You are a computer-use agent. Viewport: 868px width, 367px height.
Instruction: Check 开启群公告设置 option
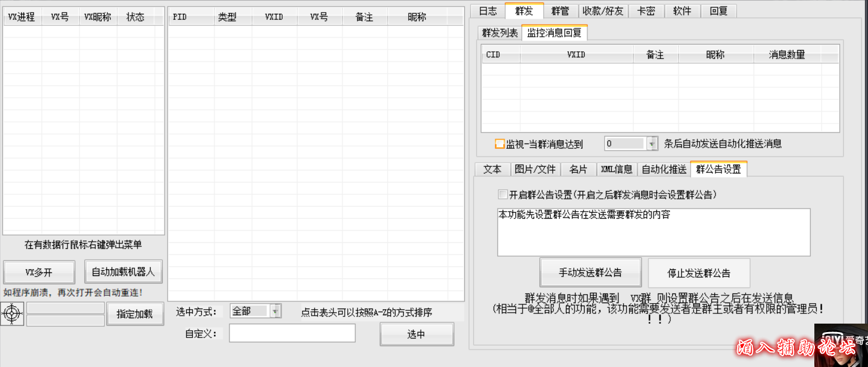[x=503, y=194]
